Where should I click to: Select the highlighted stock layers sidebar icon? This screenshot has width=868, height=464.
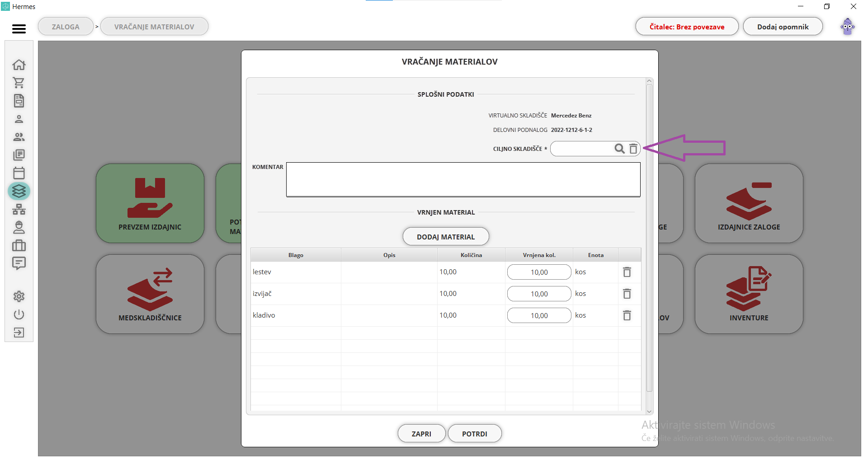pos(19,191)
